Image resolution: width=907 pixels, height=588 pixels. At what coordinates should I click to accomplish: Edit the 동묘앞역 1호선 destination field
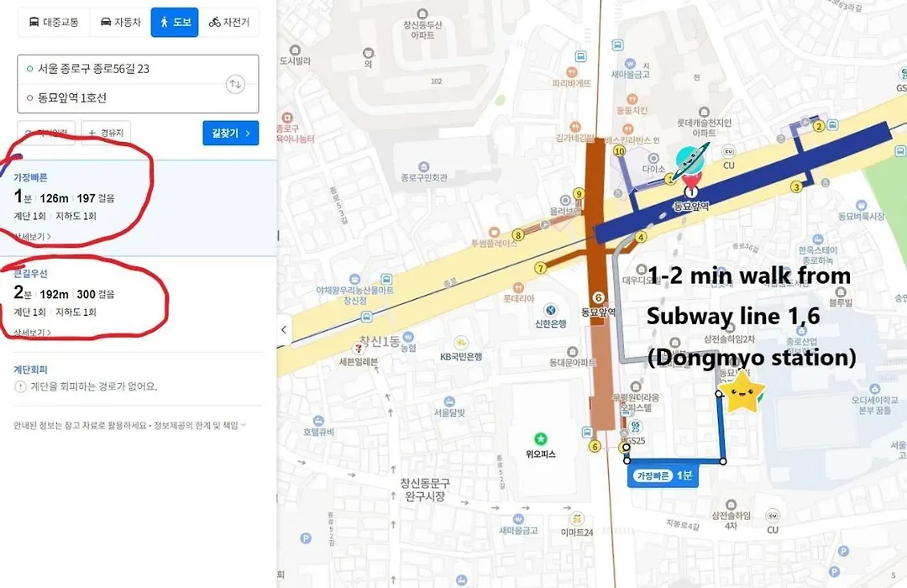click(x=138, y=97)
